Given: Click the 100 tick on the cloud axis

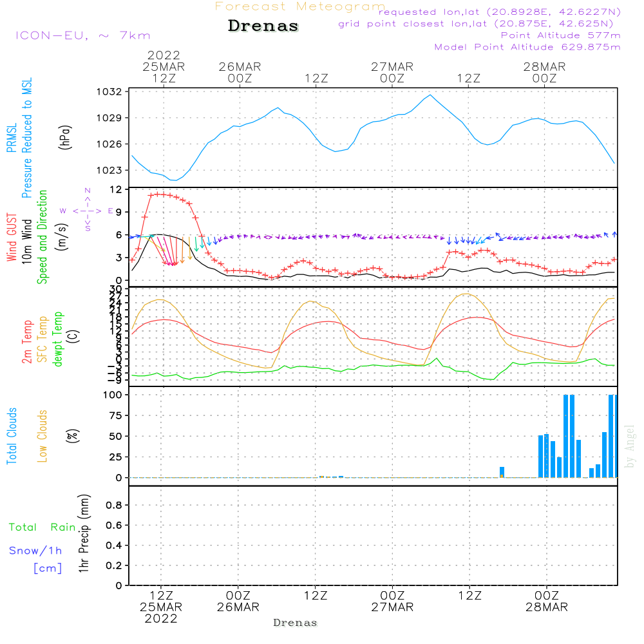Looking at the screenshot, I should (x=113, y=395).
